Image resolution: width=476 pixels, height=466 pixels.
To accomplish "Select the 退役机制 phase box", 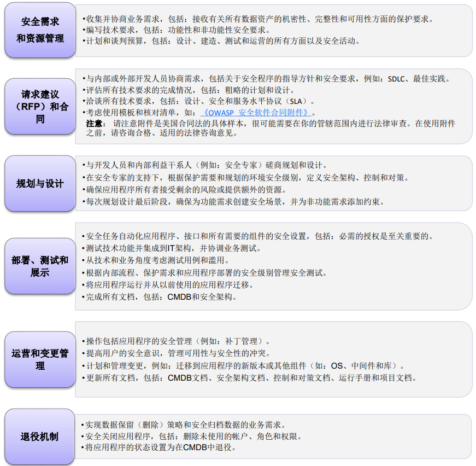I will 40,437.
